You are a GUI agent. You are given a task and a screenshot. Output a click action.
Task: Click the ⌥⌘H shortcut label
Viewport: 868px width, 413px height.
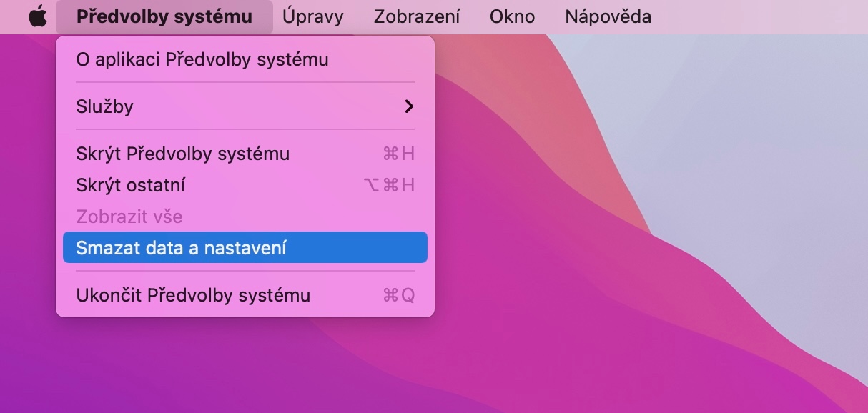click(x=389, y=185)
